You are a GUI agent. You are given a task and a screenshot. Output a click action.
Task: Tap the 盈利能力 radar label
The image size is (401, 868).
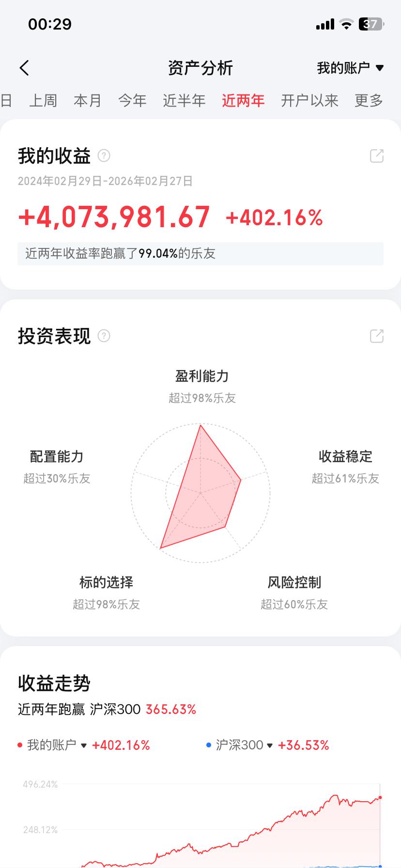tap(202, 376)
